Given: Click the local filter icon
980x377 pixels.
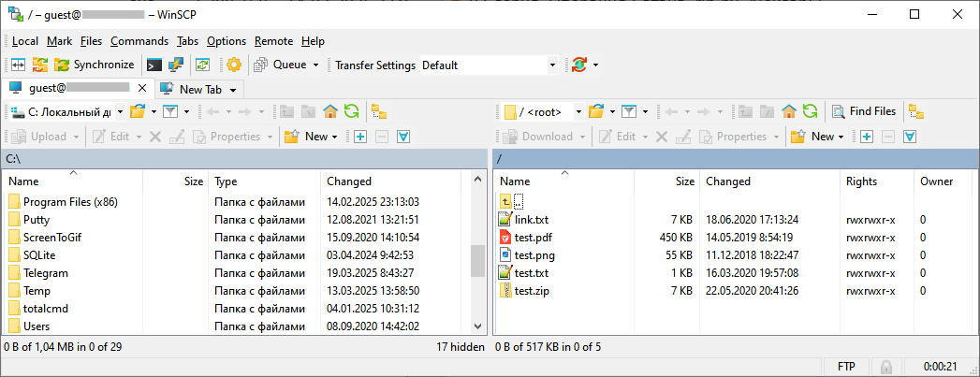Looking at the screenshot, I should (x=170, y=111).
